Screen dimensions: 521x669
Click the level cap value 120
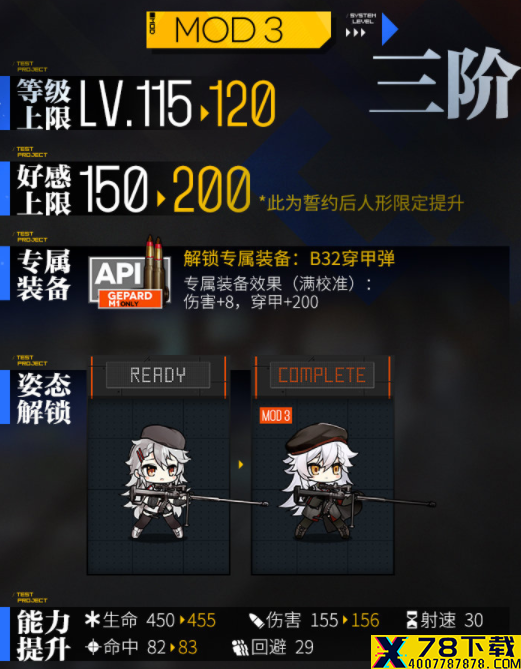242,104
